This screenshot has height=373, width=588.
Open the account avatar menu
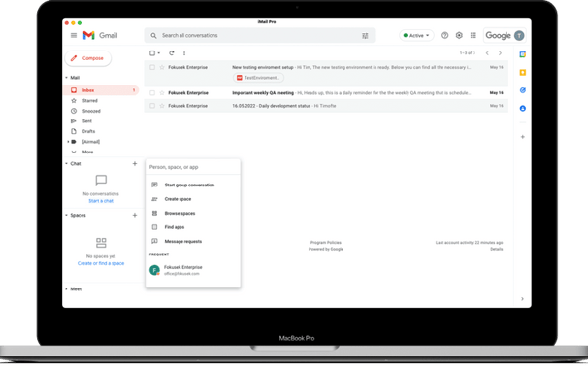coord(519,35)
